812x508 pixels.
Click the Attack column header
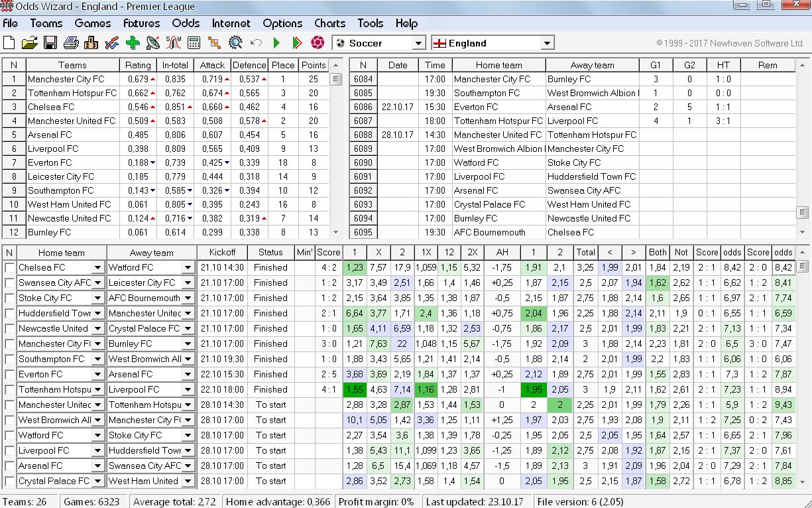tap(212, 65)
